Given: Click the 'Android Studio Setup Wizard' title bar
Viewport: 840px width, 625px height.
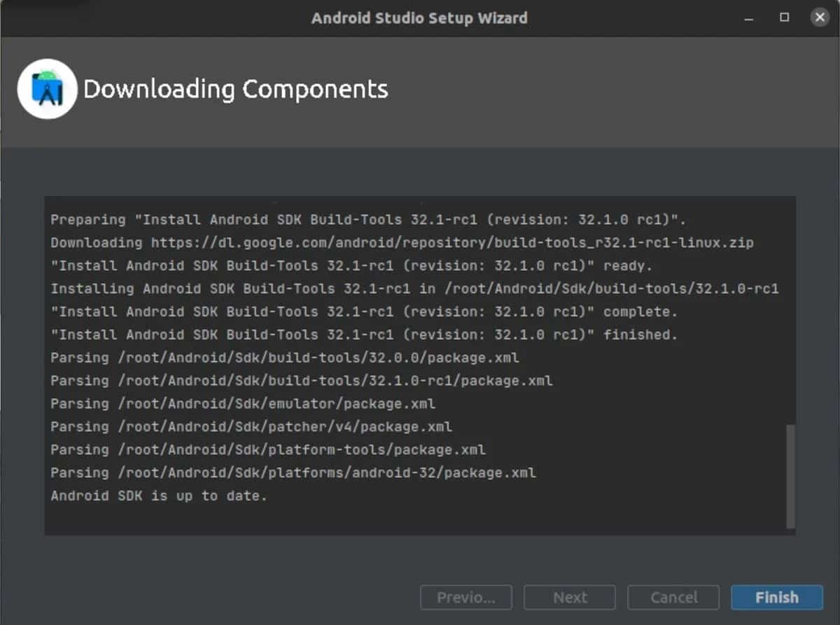Looking at the screenshot, I should 419,18.
